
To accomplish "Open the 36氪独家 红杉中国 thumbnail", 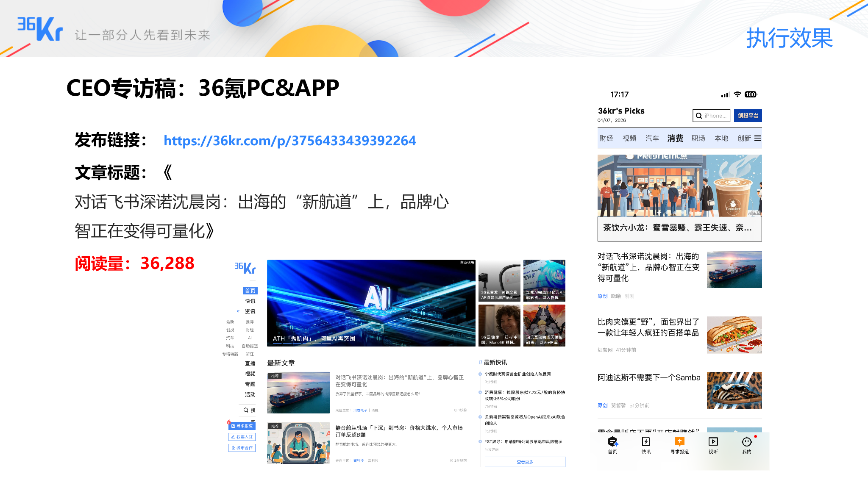I will point(499,325).
